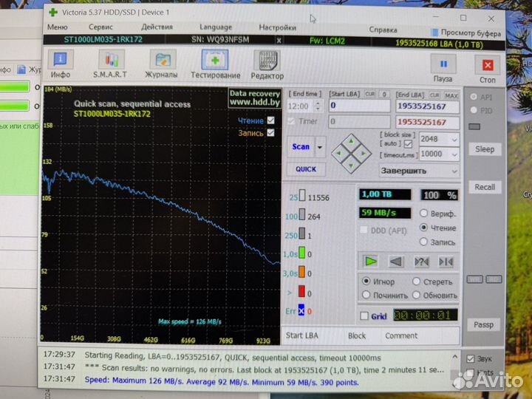The width and height of the screenshot is (532, 399).
Task: Click the green play scan-forward arrow
Action: tap(371, 261)
